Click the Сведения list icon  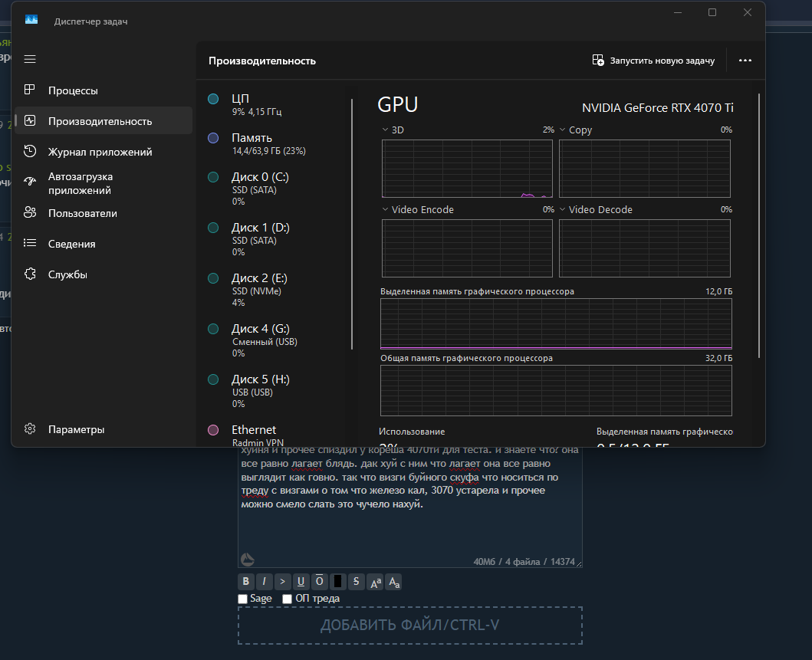pos(30,243)
